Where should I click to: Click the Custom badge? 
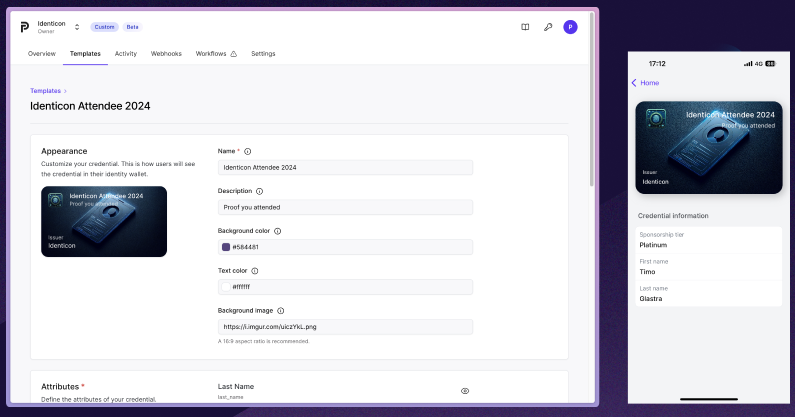point(104,27)
